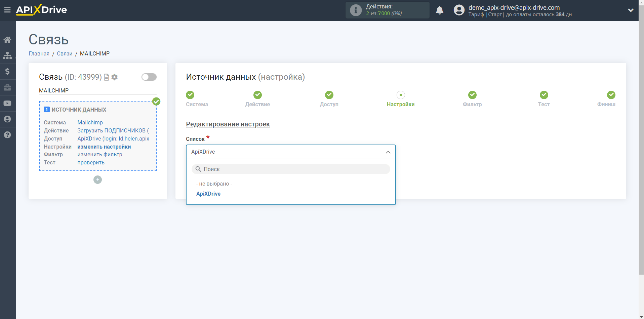Click the actions info icon
The image size is (644, 319).
356,10
